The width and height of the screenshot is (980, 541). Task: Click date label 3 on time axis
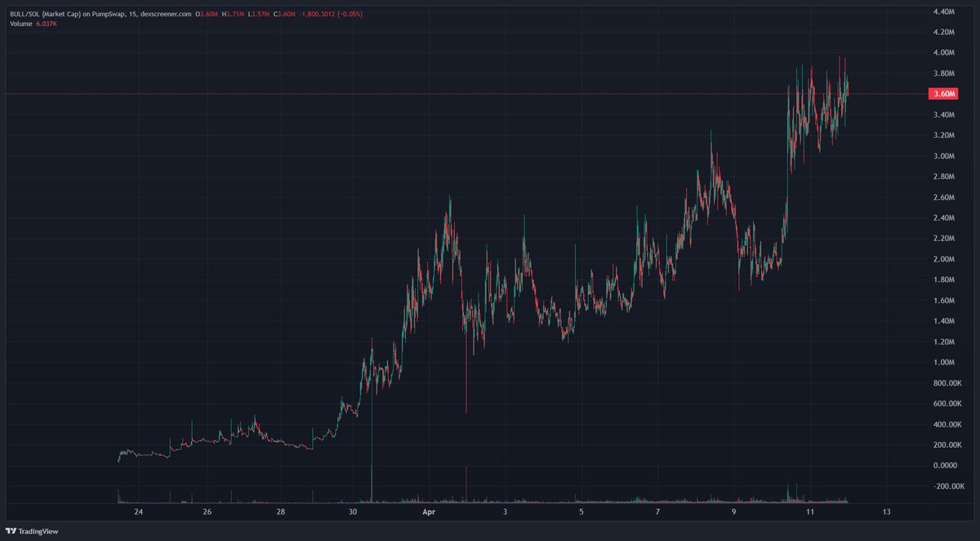pos(506,512)
